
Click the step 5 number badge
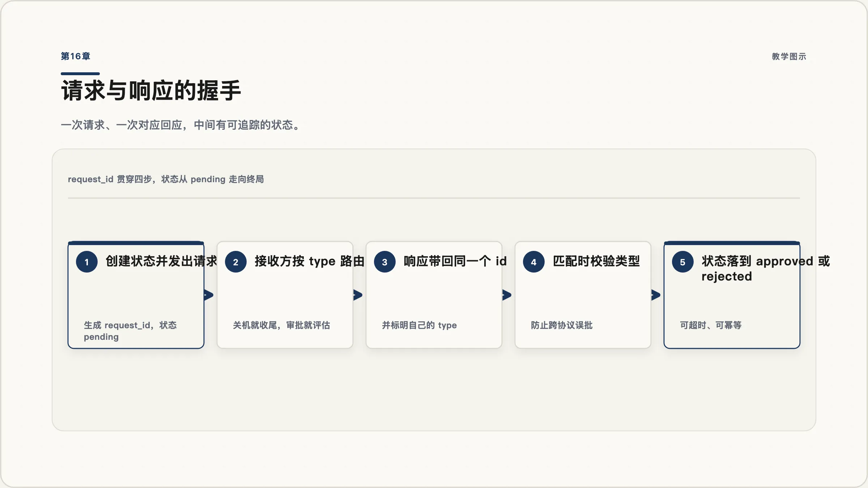click(683, 262)
